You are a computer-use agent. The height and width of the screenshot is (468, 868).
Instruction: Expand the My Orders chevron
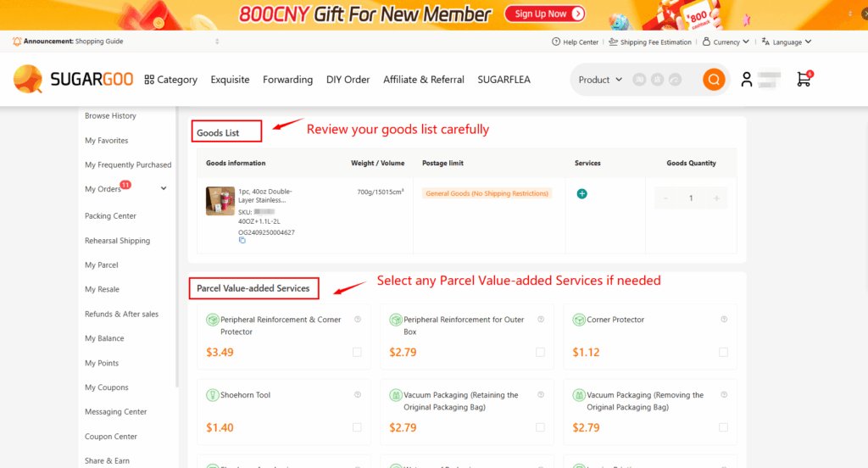[x=164, y=189]
